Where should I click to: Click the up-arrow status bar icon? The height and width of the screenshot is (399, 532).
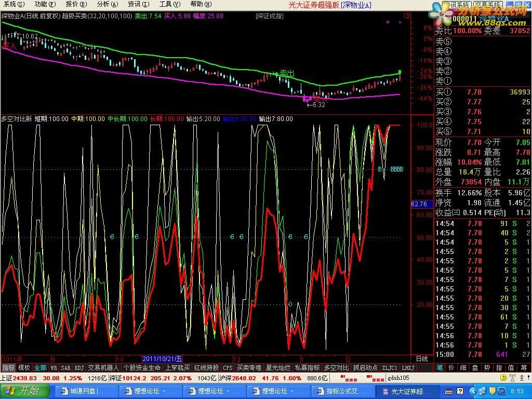(522, 378)
